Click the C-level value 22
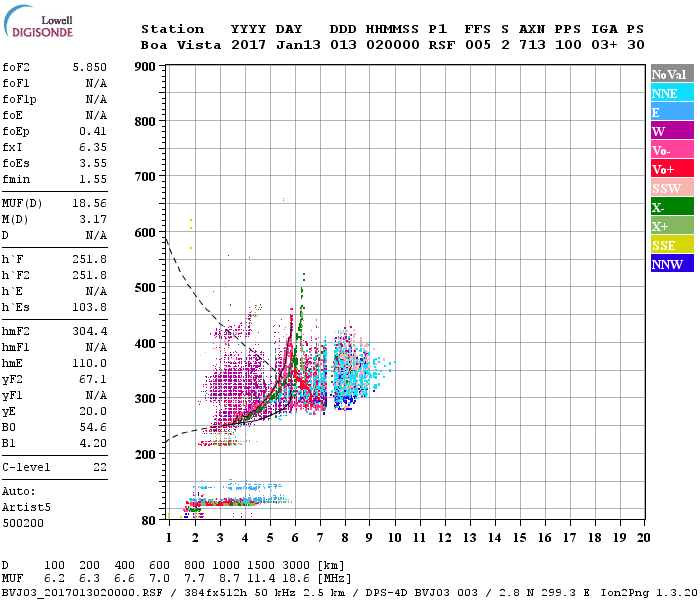This screenshot has width=700, height=600. pyautogui.click(x=100, y=467)
